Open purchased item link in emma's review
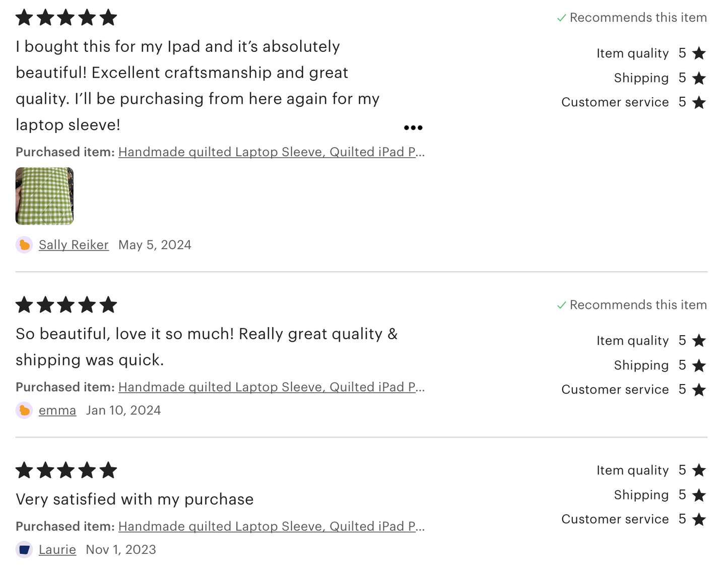Screen dimensions: 728x565 (x=272, y=387)
